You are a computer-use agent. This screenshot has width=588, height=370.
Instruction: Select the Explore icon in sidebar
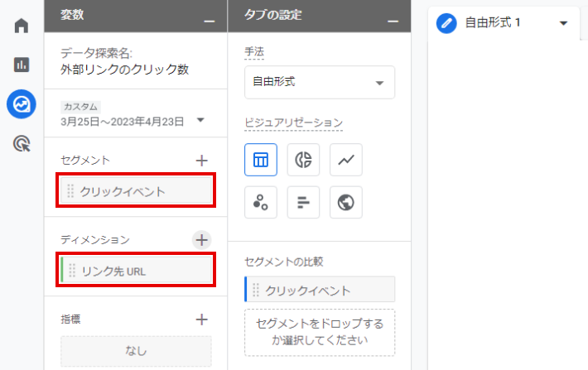click(22, 104)
